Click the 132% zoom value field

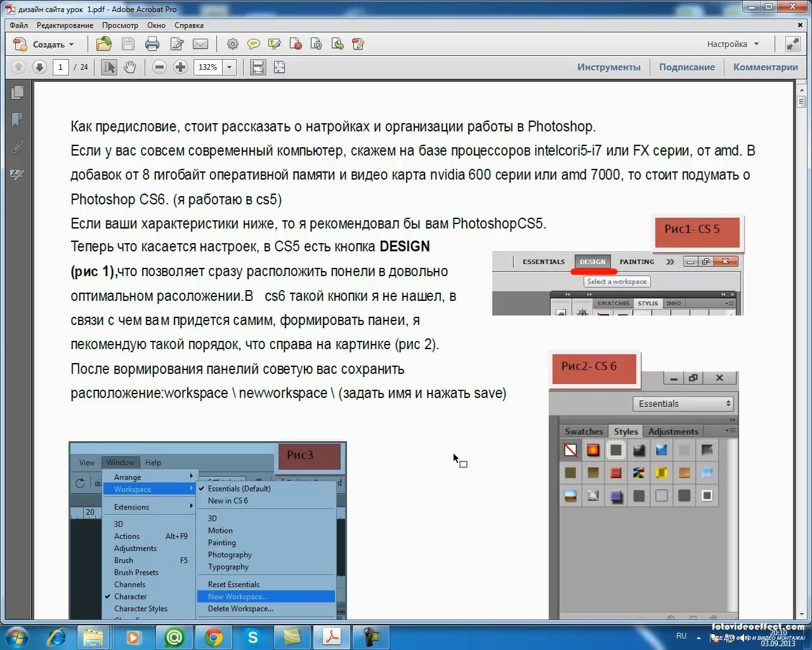pyautogui.click(x=208, y=67)
